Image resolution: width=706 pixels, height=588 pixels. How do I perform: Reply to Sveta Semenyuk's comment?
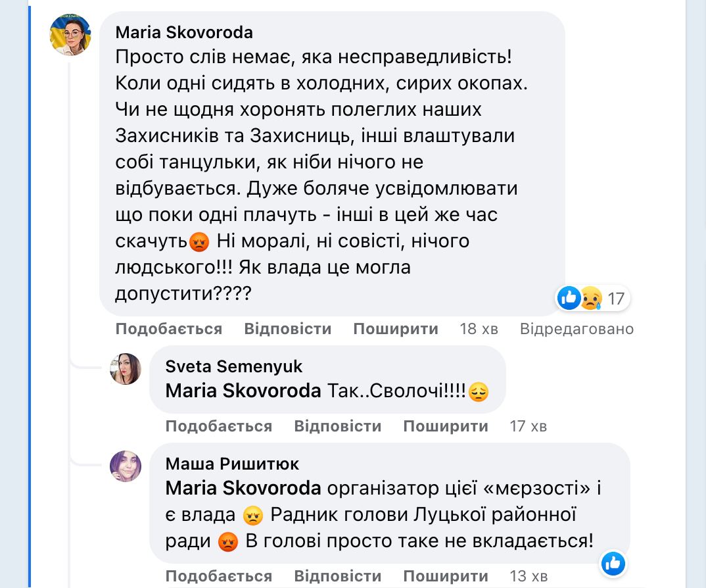click(x=337, y=426)
